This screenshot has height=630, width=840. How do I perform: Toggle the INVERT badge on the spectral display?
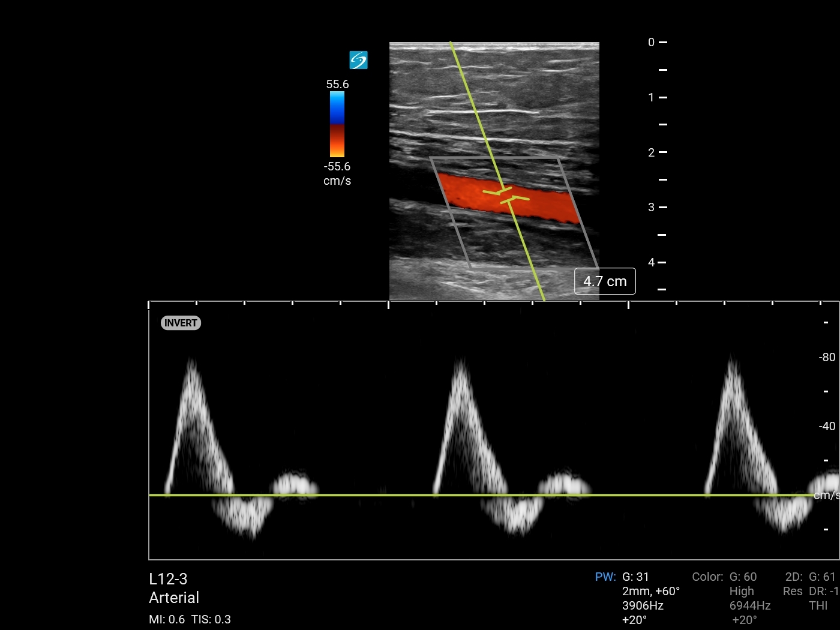[x=181, y=323]
